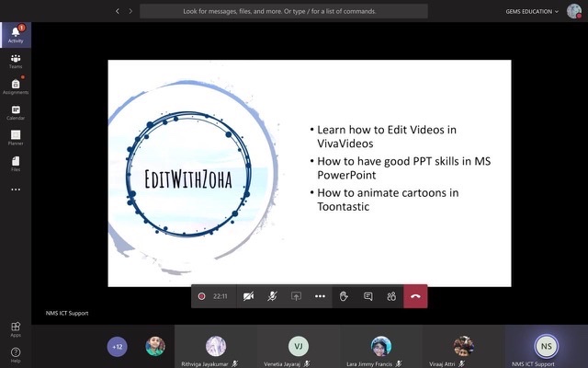The image size is (588, 368).
Task: Open more actions in the meeting bar
Action: coord(320,296)
